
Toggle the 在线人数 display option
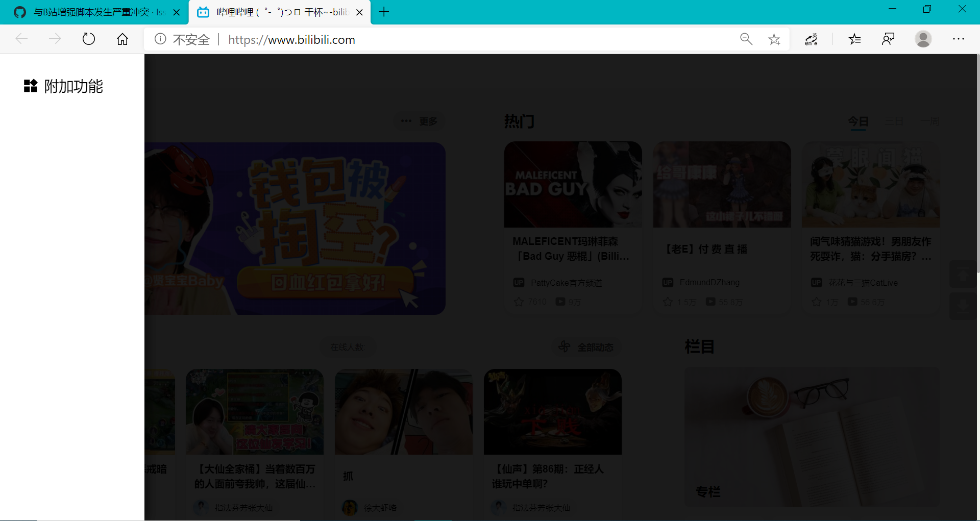pos(347,346)
